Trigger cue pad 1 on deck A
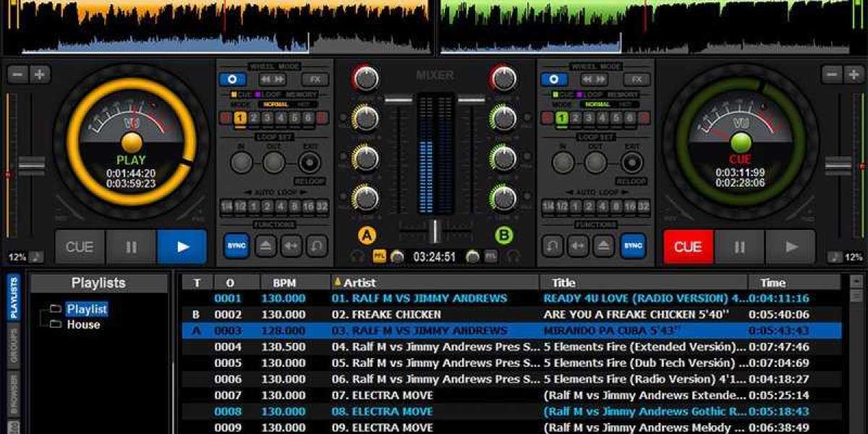The image size is (868, 434). [240, 118]
